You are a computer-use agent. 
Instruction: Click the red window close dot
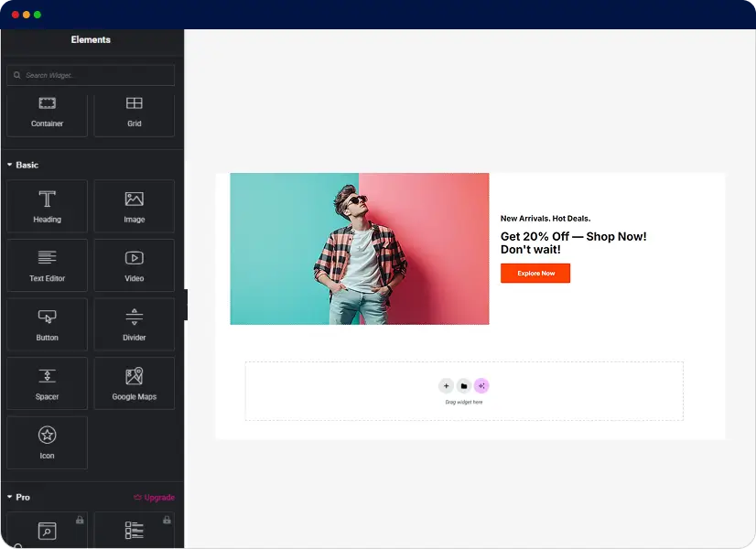[16, 15]
